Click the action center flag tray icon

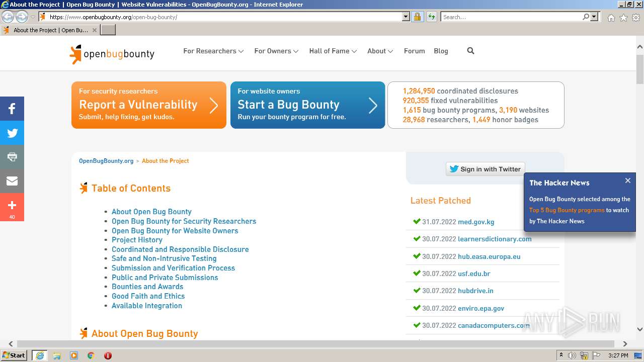pyautogui.click(x=596, y=355)
